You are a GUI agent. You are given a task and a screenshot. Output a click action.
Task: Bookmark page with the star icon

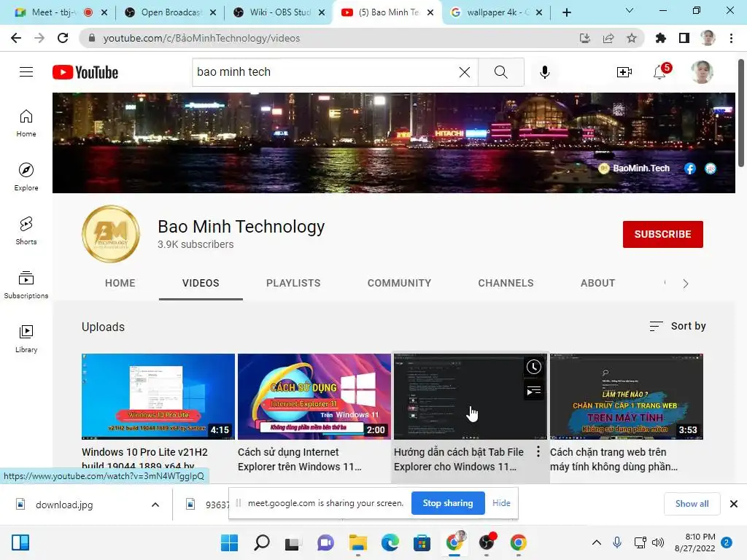(632, 38)
